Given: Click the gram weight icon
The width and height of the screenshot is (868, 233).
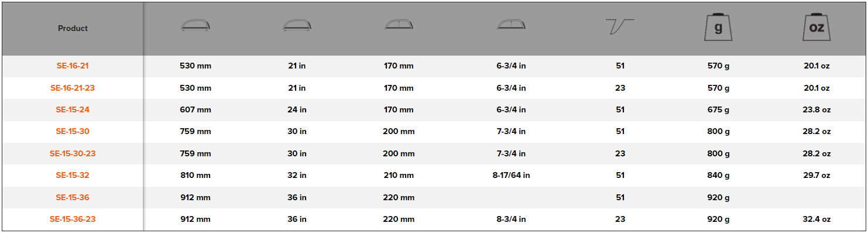Looking at the screenshot, I should point(718,28).
